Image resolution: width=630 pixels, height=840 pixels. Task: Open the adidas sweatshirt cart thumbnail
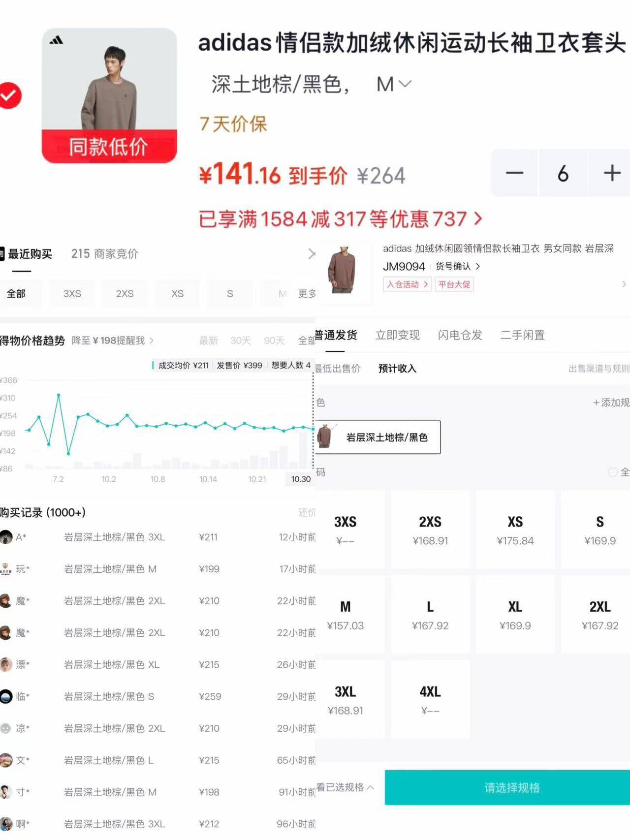pos(109,95)
